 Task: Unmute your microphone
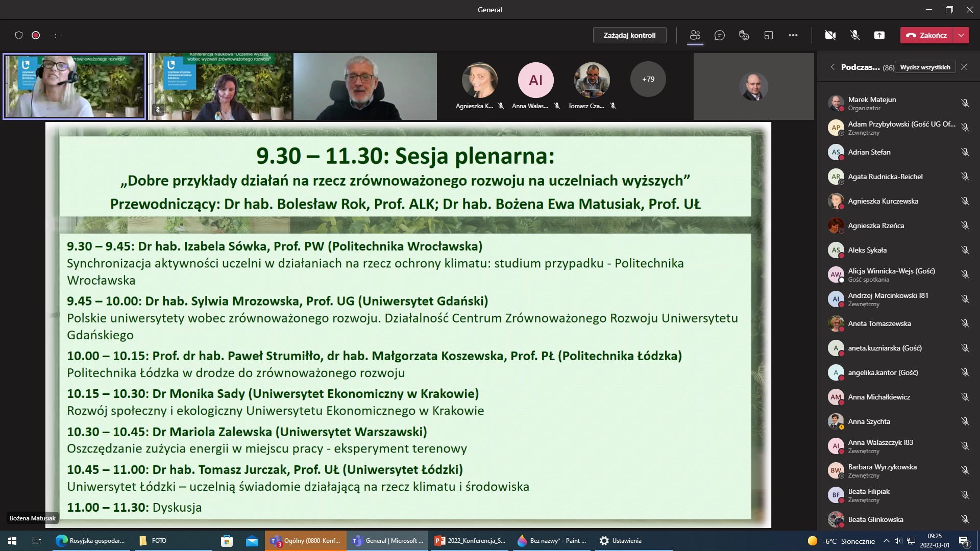[854, 35]
